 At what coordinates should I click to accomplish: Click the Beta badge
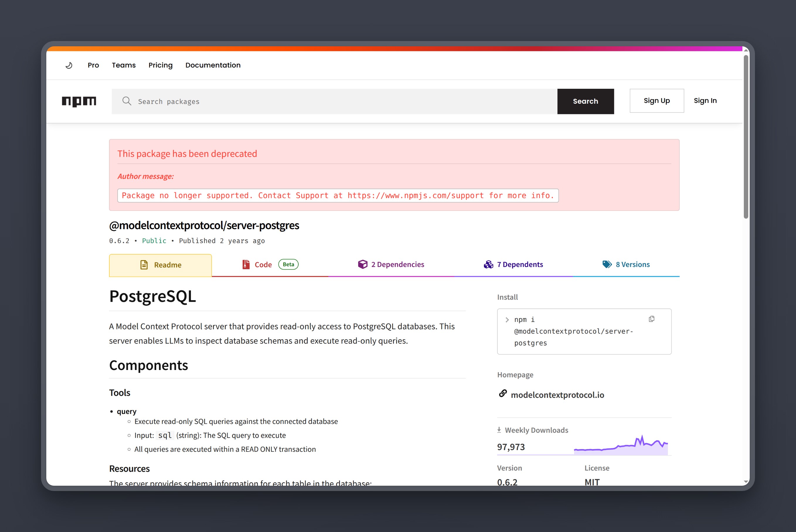pyautogui.click(x=288, y=264)
